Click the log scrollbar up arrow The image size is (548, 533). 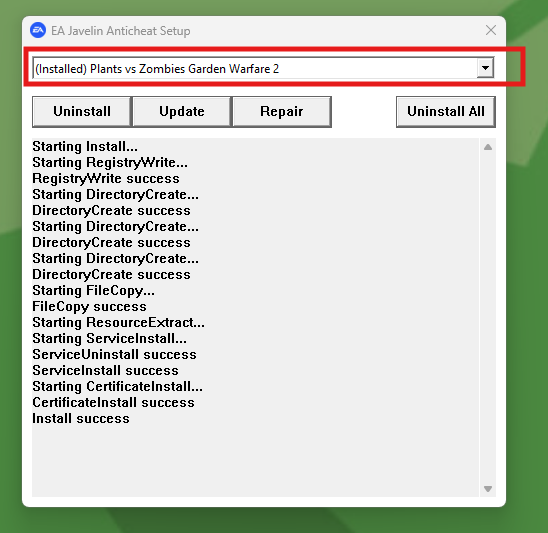[x=488, y=147]
